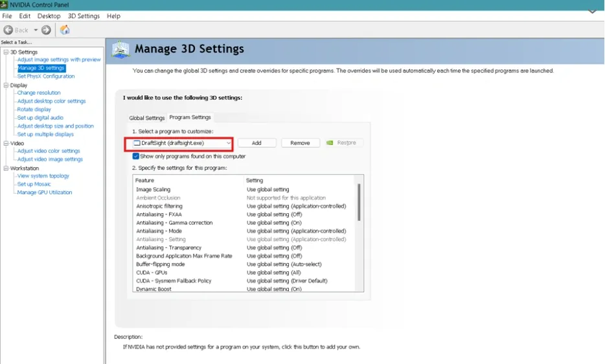Collapse the Display tree node
Screen dimensions: 605x364
tap(6, 85)
